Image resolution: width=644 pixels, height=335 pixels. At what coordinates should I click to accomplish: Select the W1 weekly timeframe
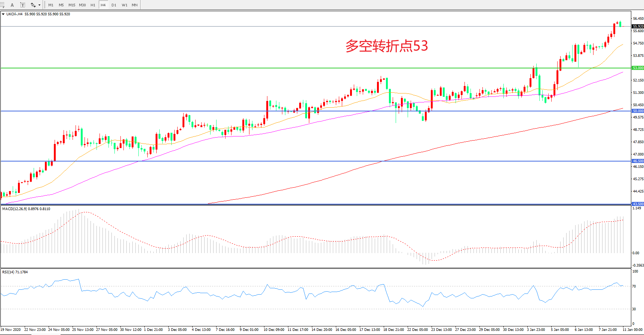124,5
